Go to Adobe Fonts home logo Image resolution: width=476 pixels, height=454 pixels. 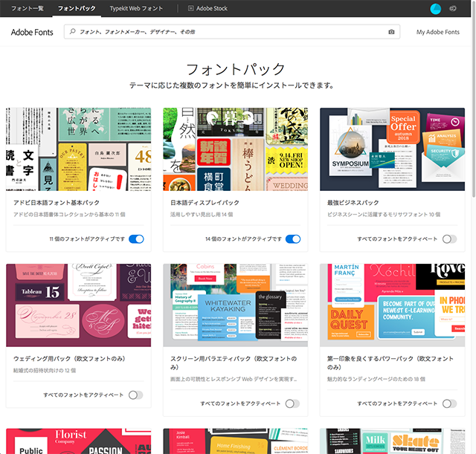pos(32,32)
